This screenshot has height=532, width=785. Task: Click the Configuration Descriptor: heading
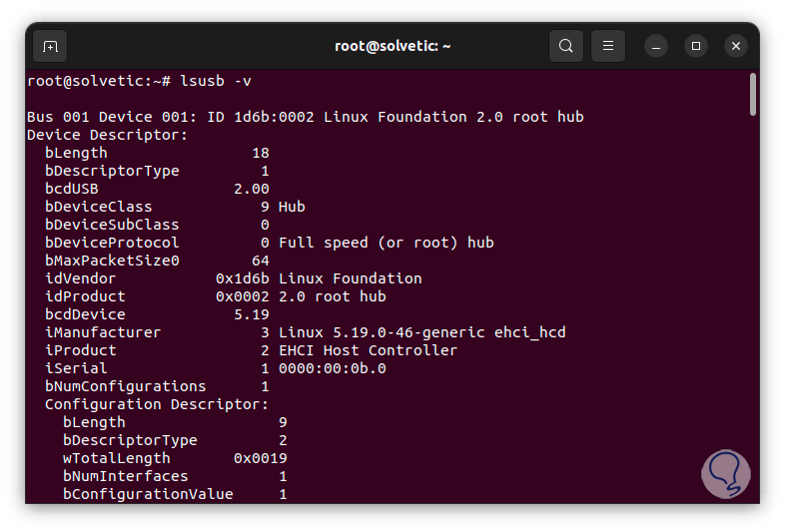tap(156, 404)
